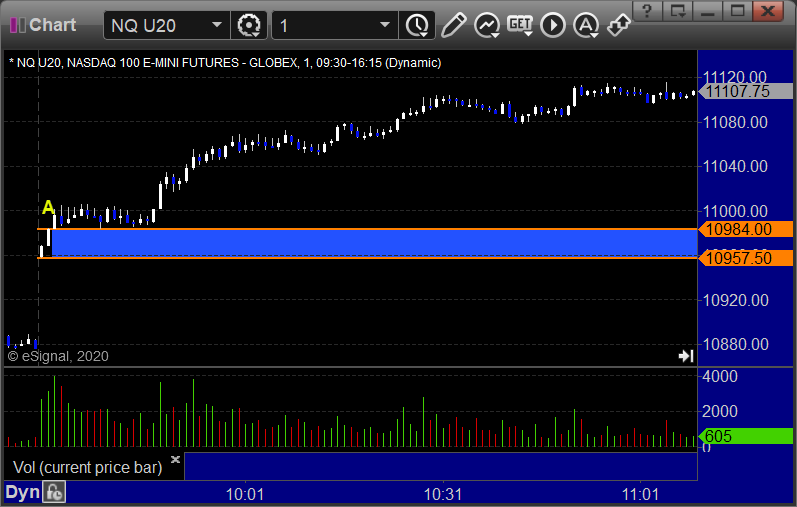Click the Vol (current price bar) label
Viewport: 797px width, 507px height.
(x=87, y=467)
